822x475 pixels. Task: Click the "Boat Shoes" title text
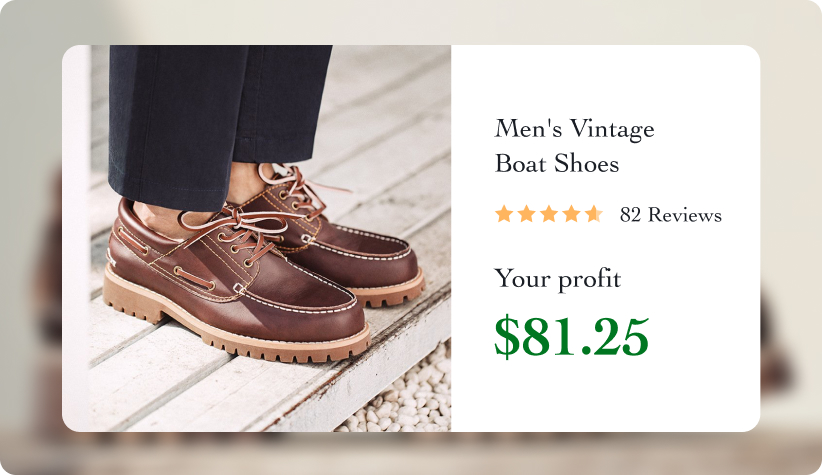pos(557,163)
